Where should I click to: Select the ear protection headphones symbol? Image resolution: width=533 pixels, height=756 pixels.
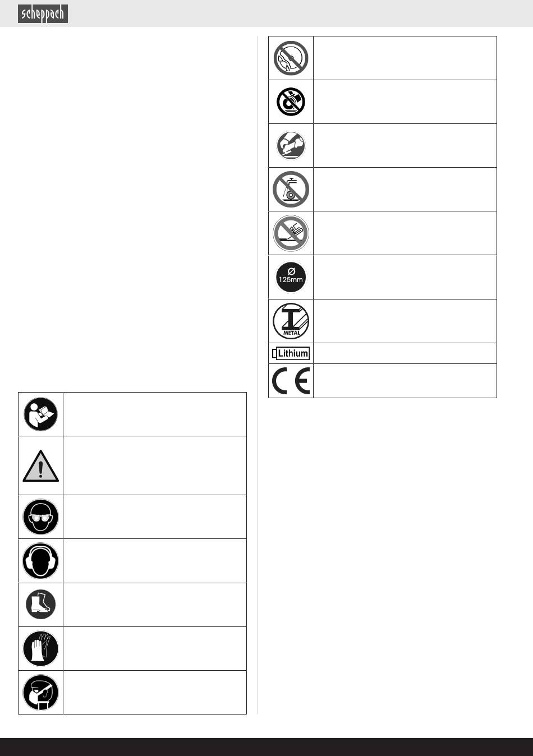[40, 561]
